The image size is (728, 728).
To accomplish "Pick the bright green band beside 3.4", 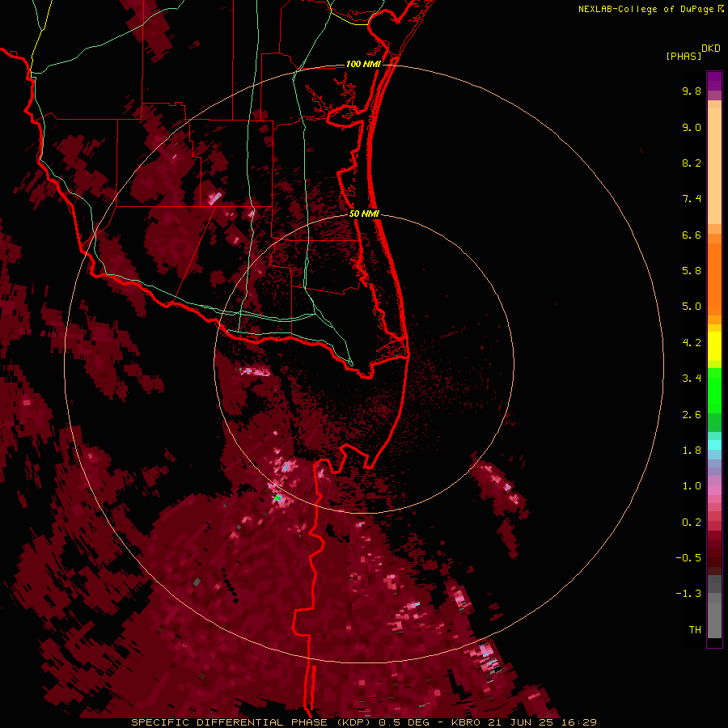I will [x=714, y=390].
